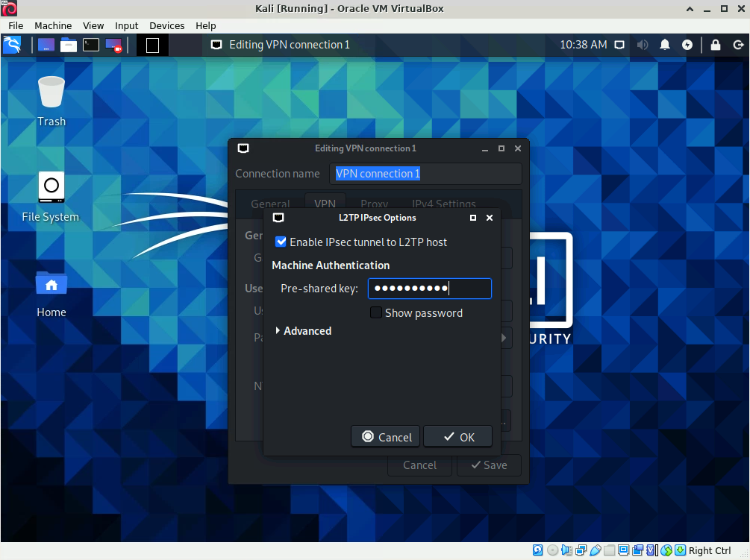Open the Help menu
Viewport: 750px width, 560px height.
tap(206, 26)
